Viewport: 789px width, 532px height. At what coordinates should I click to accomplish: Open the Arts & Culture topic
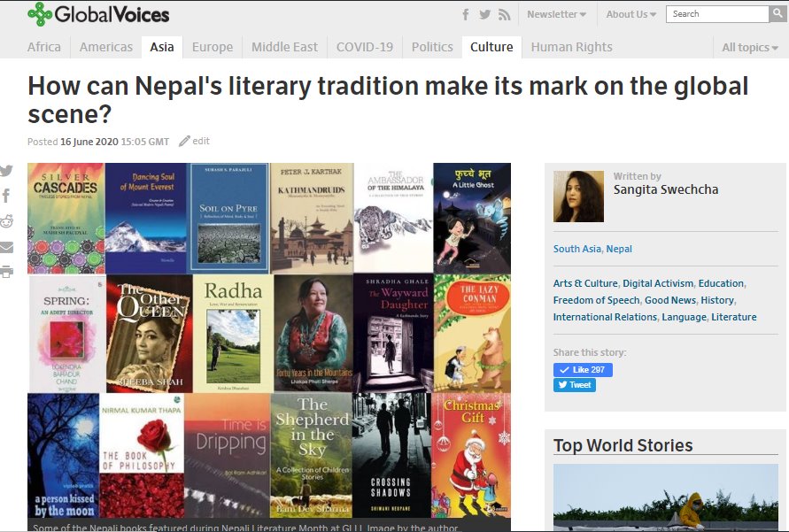[585, 283]
